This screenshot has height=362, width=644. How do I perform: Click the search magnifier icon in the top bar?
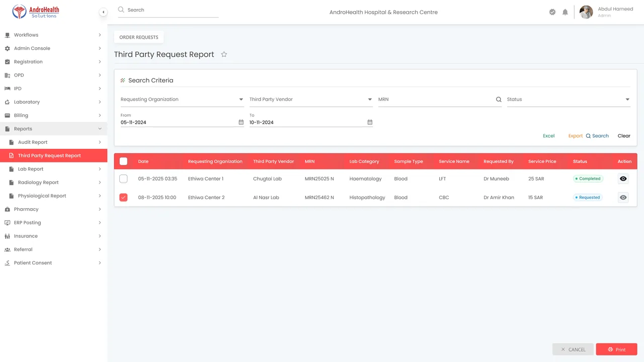tap(121, 10)
